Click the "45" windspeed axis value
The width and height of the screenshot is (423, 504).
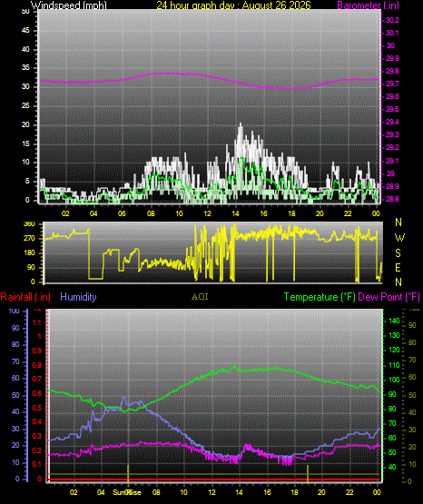pos(25,31)
